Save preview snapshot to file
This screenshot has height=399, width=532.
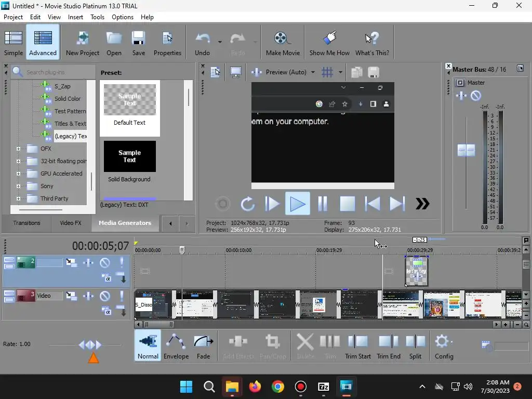pyautogui.click(x=373, y=72)
